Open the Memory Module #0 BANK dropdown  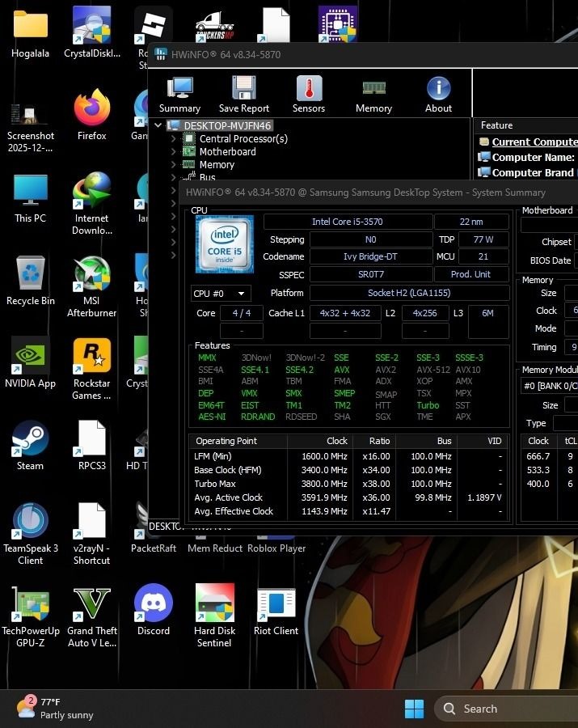[x=550, y=385]
